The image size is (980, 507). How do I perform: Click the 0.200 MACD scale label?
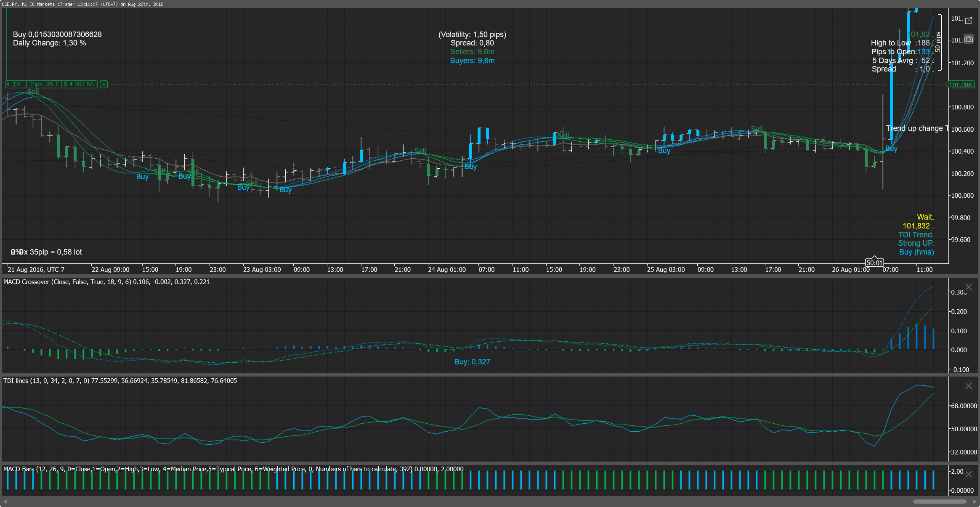(959, 312)
